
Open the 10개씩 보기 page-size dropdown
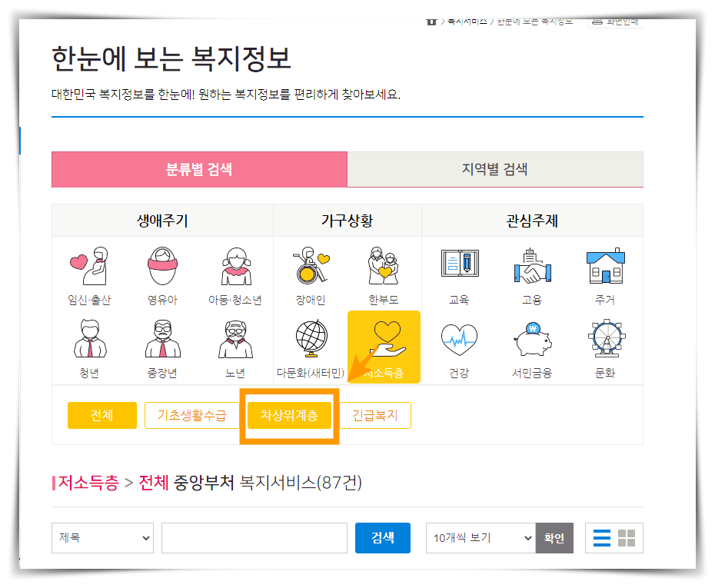point(481,538)
